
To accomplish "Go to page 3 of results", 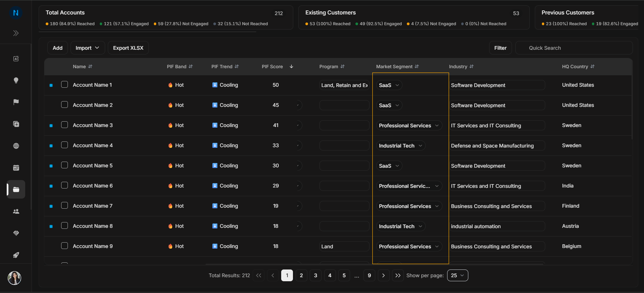I will point(315,275).
